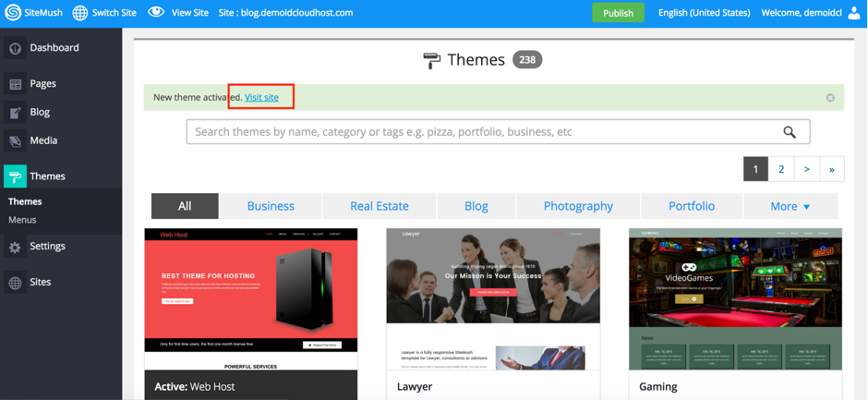Select the All category tab
This screenshot has width=868, height=400.
coord(185,206)
